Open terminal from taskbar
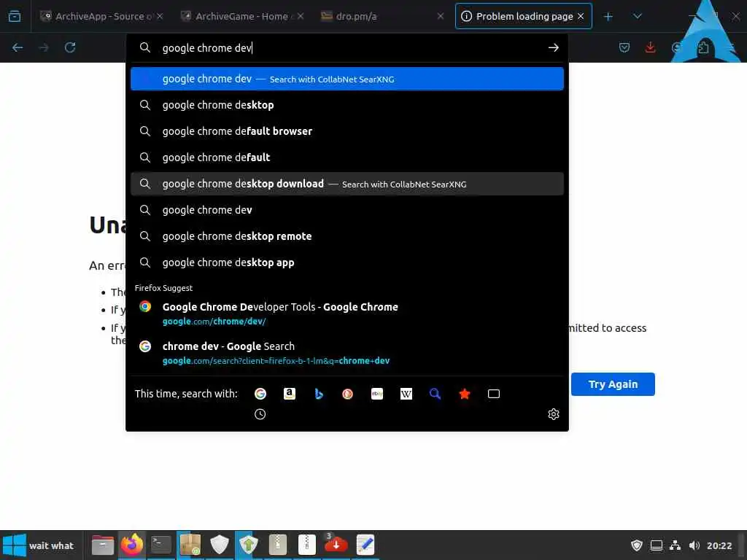 pos(161,545)
